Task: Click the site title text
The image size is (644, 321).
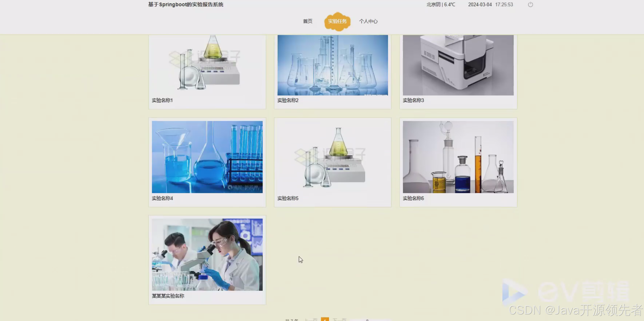Action: coord(186,4)
